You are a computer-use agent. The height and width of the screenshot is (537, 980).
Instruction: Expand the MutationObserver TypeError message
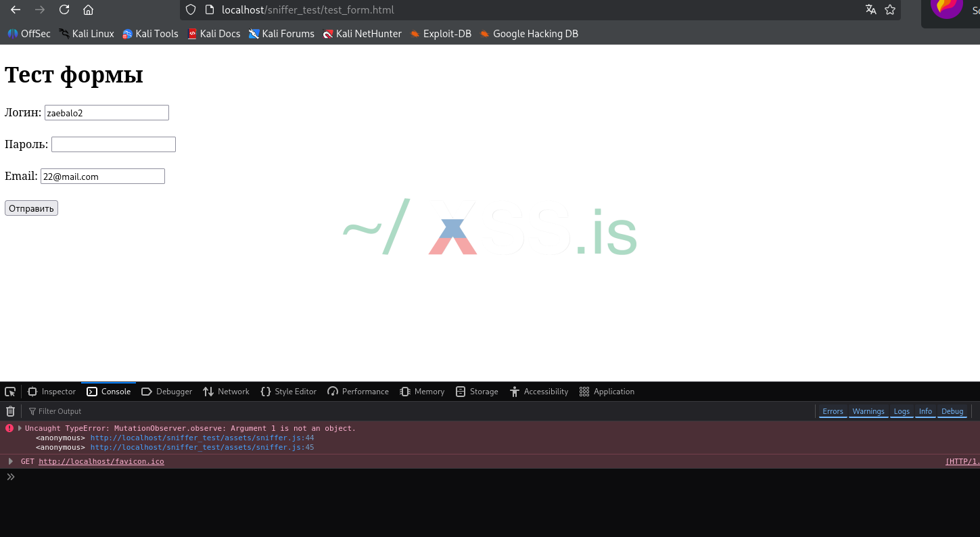[19, 427]
